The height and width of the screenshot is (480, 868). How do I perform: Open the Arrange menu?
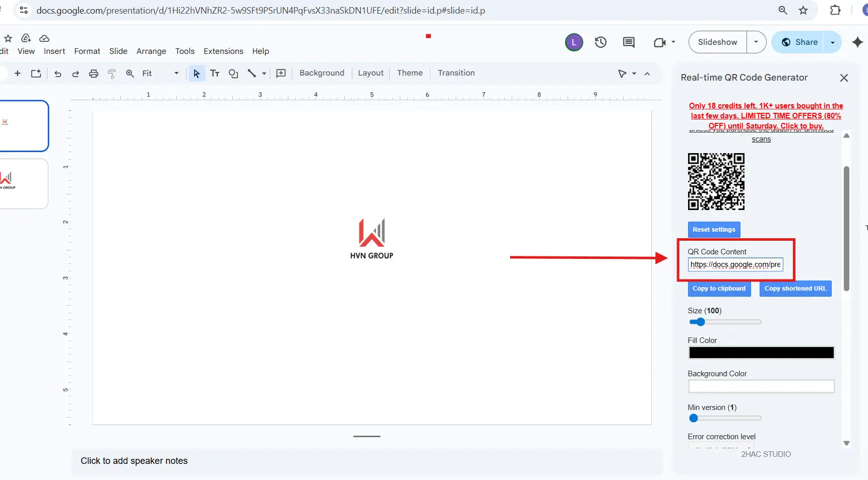point(151,51)
